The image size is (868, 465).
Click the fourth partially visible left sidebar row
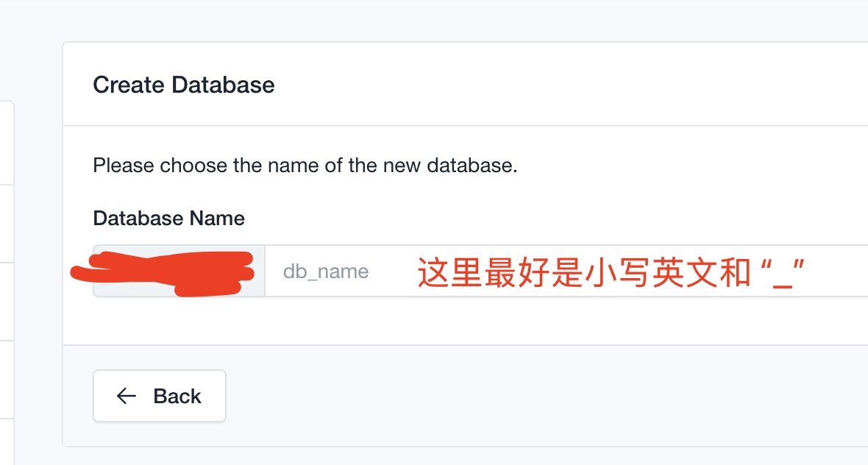pos(7,380)
